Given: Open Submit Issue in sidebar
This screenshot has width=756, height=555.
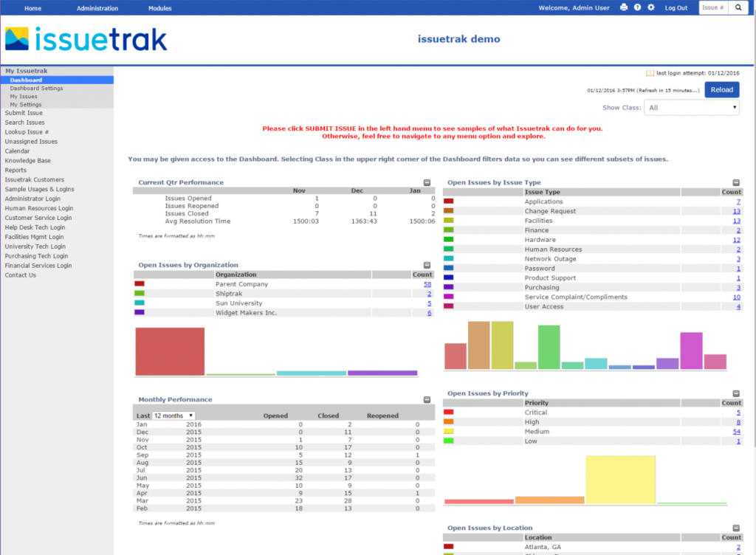Looking at the screenshot, I should tap(24, 113).
